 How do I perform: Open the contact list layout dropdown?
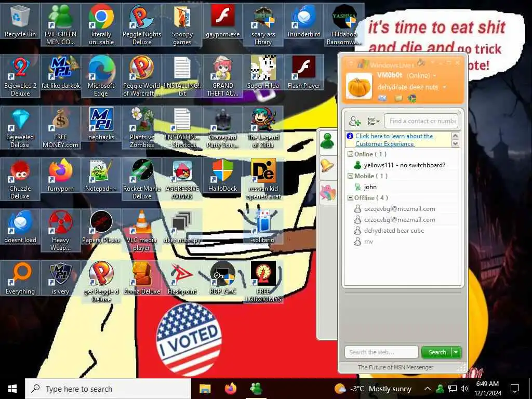coord(374,121)
